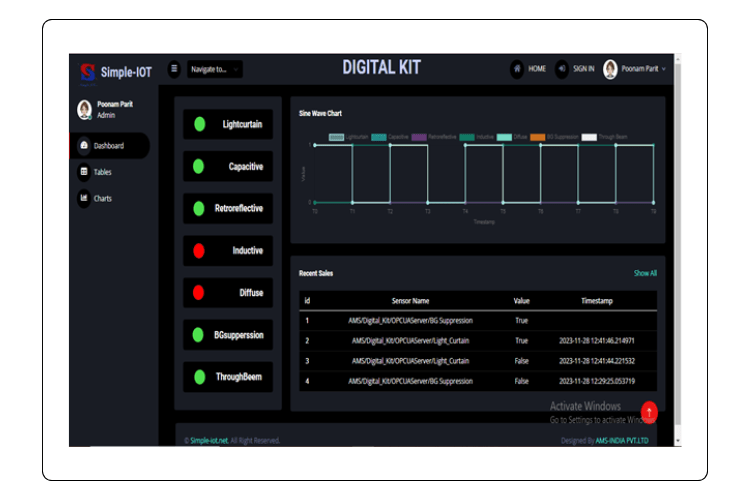Click timestamp 2023-11-28 12:41:44.221532
The image size is (750, 500).
pyautogui.click(x=596, y=361)
